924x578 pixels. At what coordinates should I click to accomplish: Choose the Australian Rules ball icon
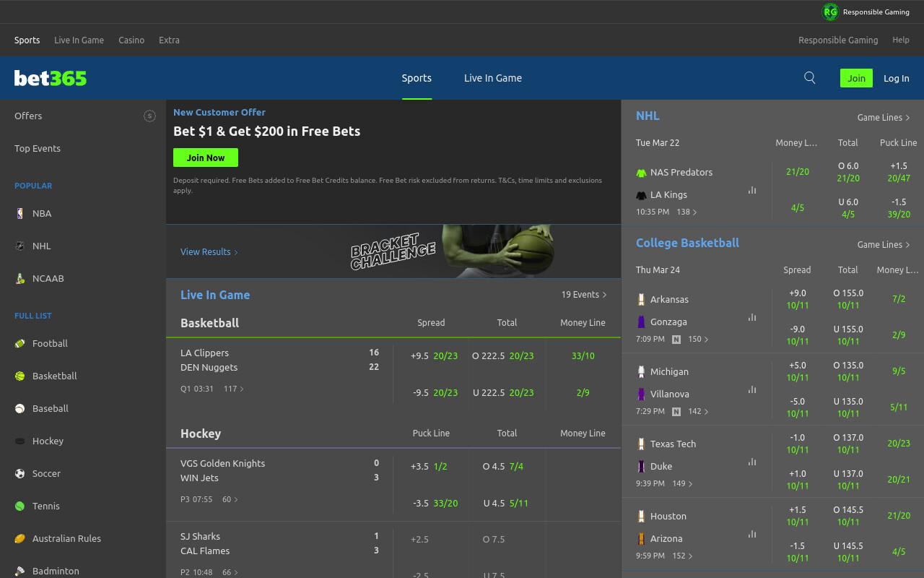[20, 538]
